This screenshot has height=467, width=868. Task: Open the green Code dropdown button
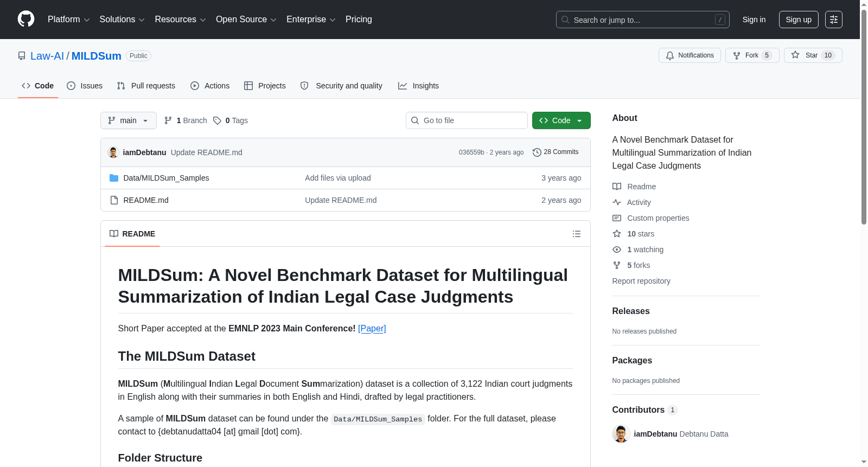point(561,120)
